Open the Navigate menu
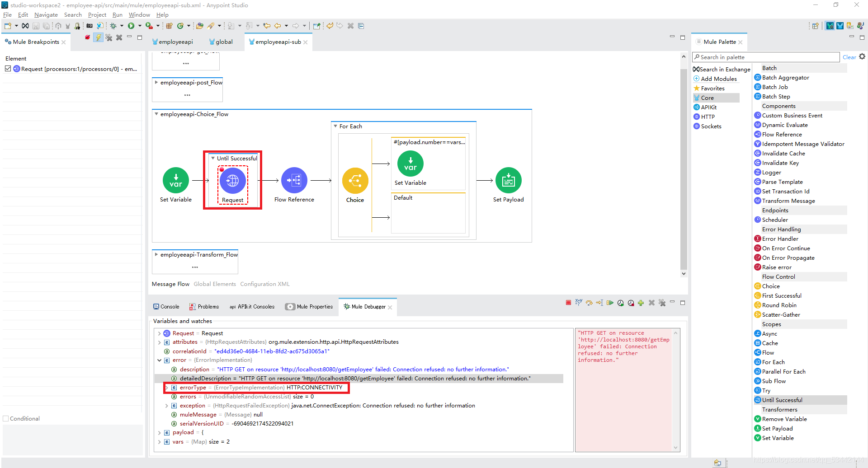 [x=46, y=15]
